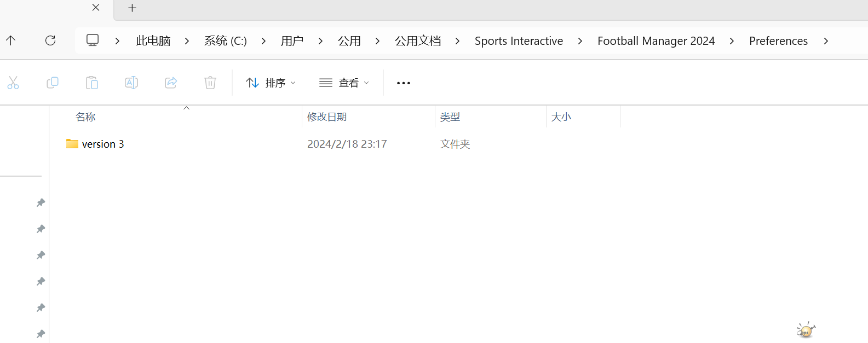Click the 此电脑 breadcrumb segment
868x343 pixels.
point(153,41)
